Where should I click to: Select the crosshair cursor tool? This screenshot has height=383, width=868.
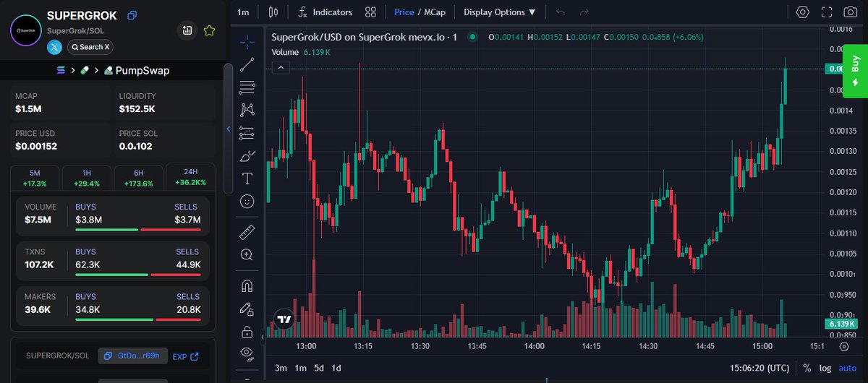click(x=247, y=41)
